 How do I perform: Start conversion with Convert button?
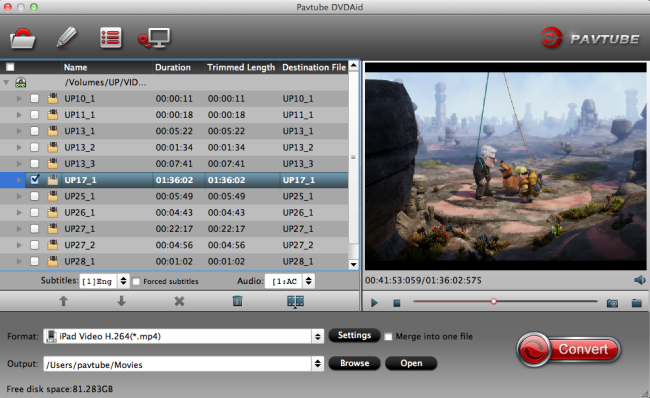pos(568,349)
